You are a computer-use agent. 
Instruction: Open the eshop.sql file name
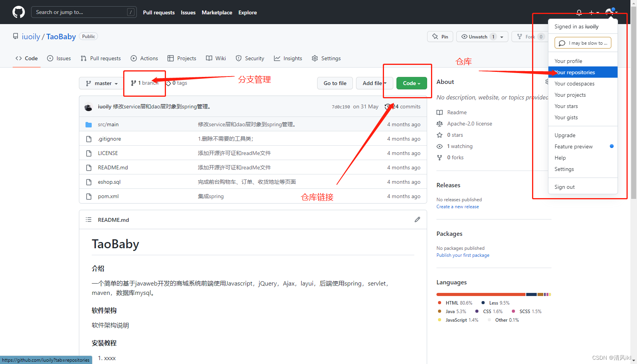109,182
